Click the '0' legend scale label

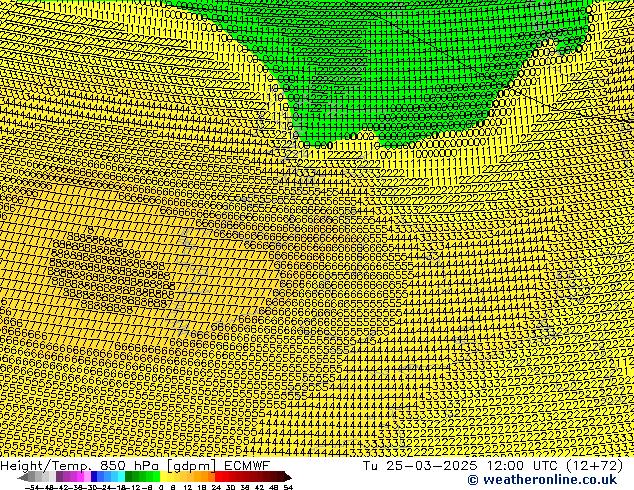[161, 488]
